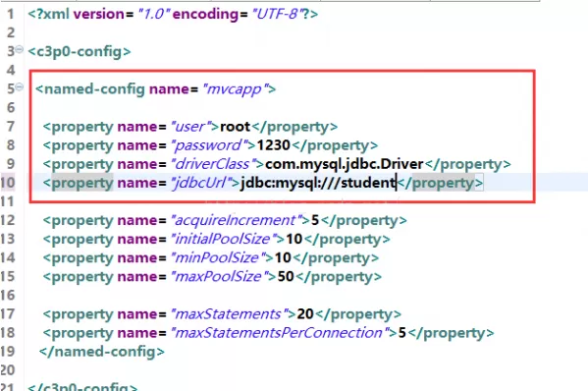Click the named-config opening tag name

tap(94, 89)
